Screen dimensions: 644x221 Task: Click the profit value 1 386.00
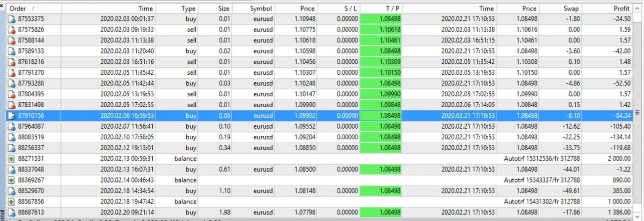pyautogui.click(x=619, y=212)
